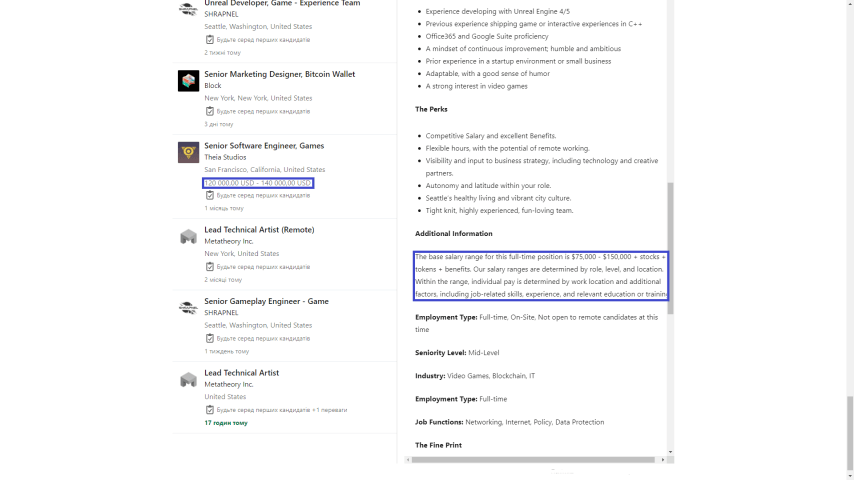Click the Block company logo

[x=188, y=81]
